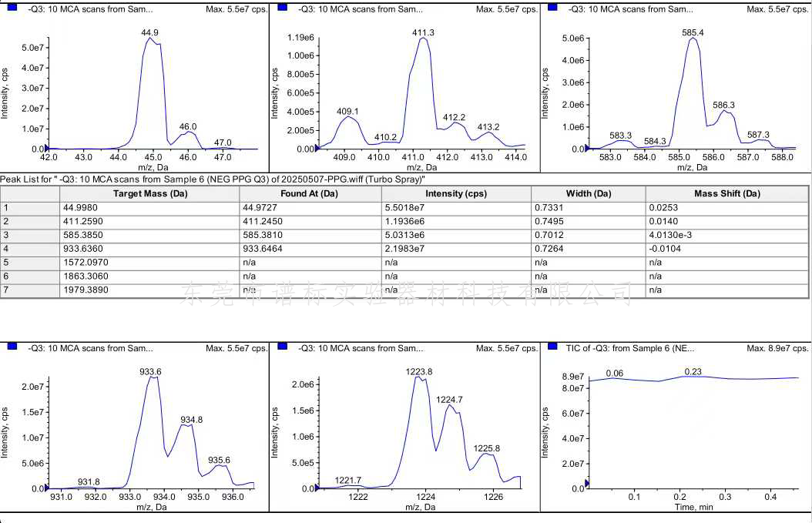The width and height of the screenshot is (812, 523).
Task: Click blue arrow marker in 44.9 spectrum plot
Action: point(48,147)
